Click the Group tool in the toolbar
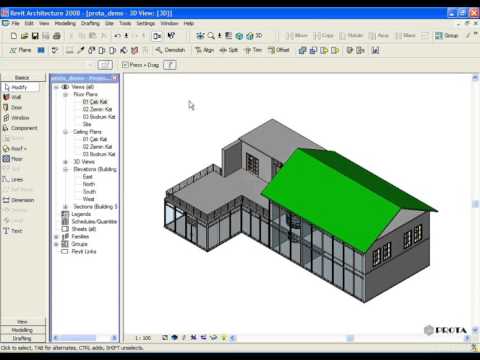The width and height of the screenshot is (480, 360). [447, 35]
